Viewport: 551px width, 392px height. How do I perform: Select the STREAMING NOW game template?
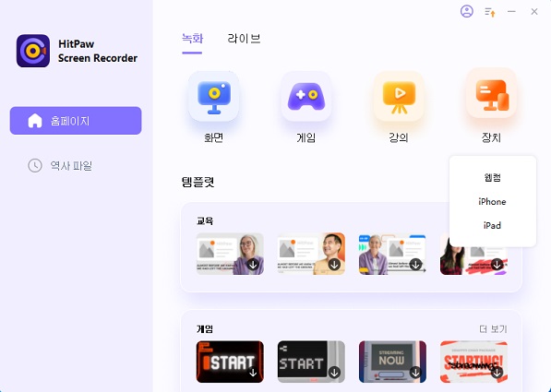point(392,362)
